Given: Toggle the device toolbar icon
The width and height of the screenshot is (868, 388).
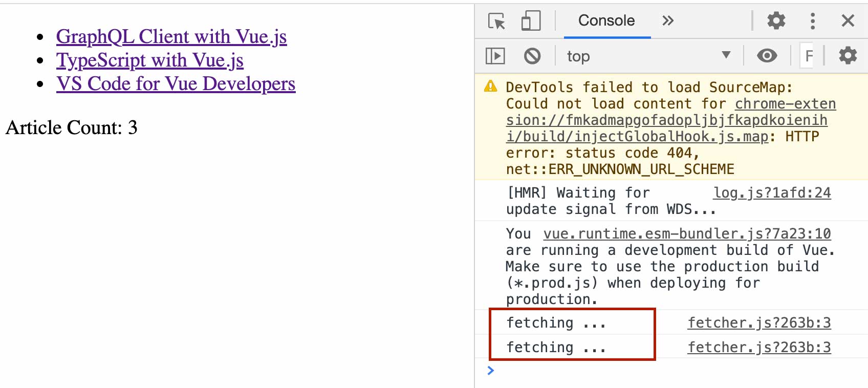Looking at the screenshot, I should [x=531, y=21].
